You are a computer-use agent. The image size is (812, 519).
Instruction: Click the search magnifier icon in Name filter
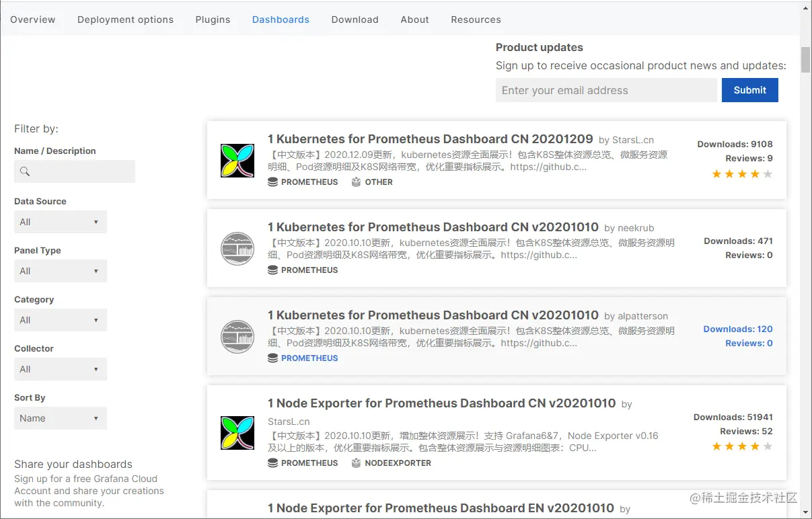25,171
